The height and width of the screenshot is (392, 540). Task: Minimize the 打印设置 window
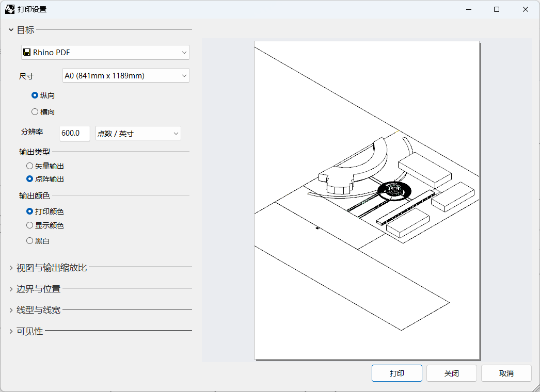(469, 9)
